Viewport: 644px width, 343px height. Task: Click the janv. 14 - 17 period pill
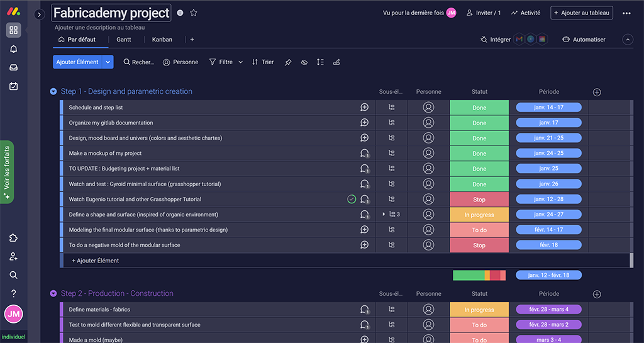tap(548, 107)
